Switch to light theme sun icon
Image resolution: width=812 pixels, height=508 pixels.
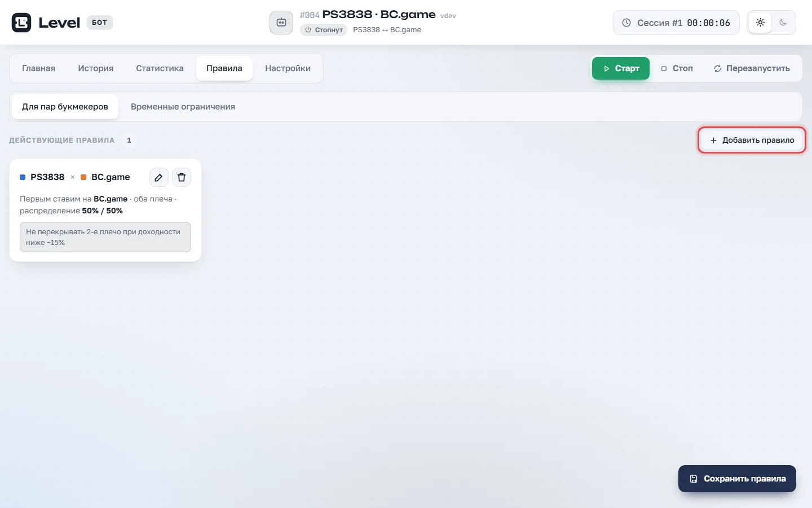(x=760, y=23)
